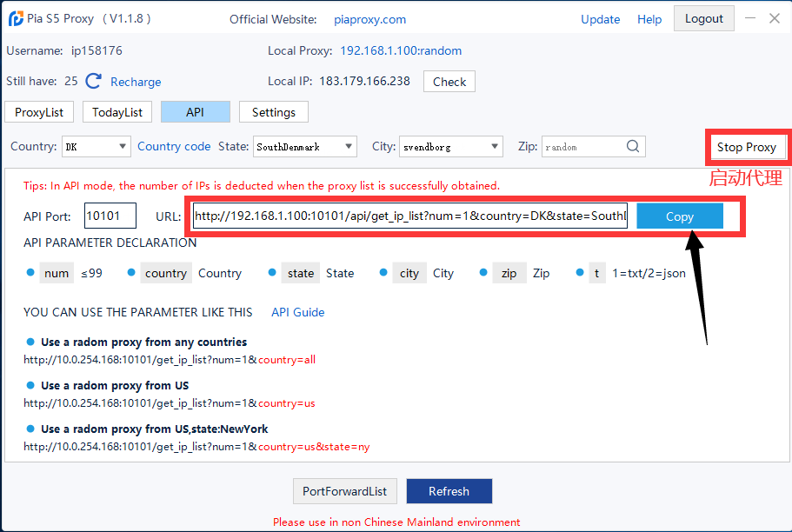This screenshot has width=792, height=532.
Task: Click the blue Refresh button
Action: tap(449, 491)
